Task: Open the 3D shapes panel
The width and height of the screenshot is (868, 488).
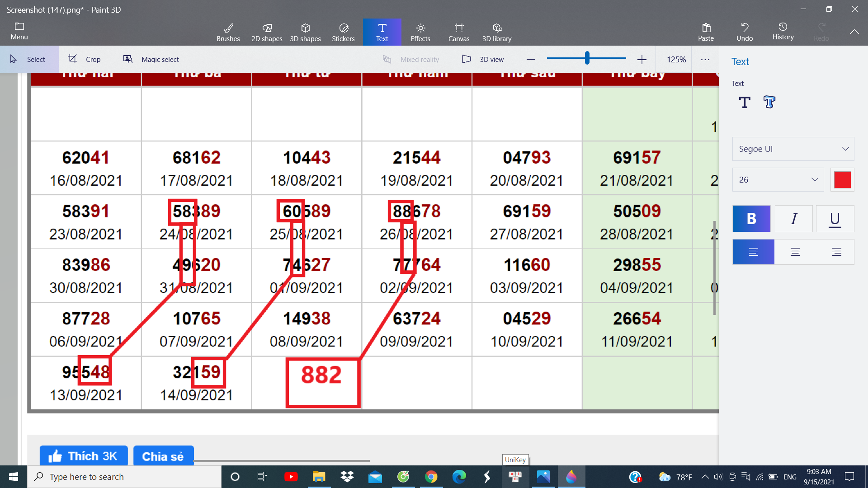Action: click(x=305, y=32)
